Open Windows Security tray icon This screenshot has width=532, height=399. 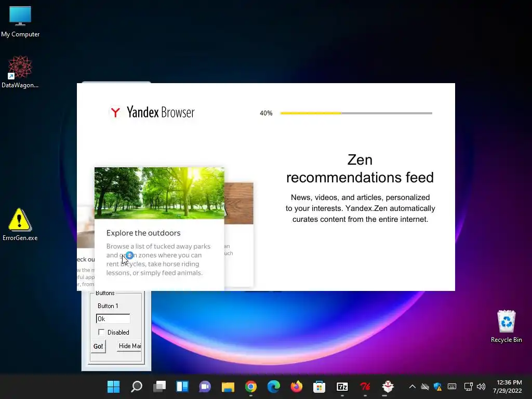coord(437,387)
